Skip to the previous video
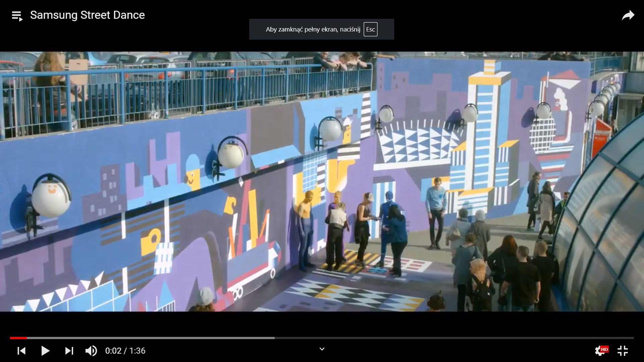 pyautogui.click(x=21, y=351)
